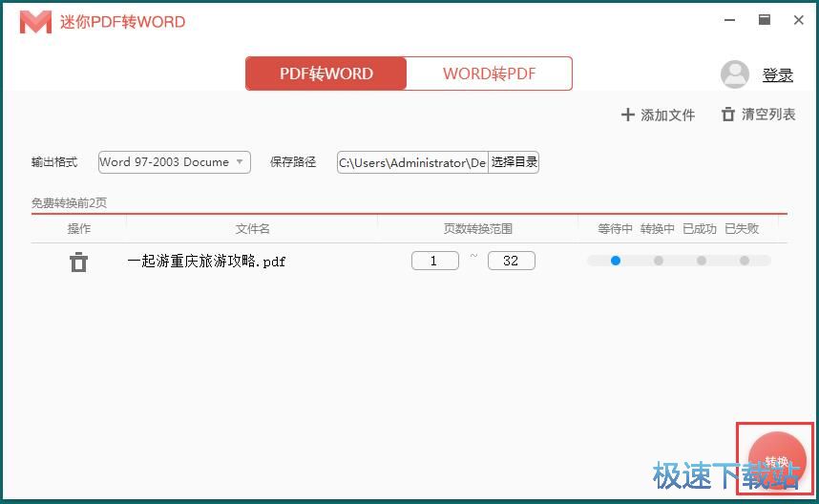Click the plus icon beside 添加文件
The width and height of the screenshot is (819, 504).
point(628,115)
